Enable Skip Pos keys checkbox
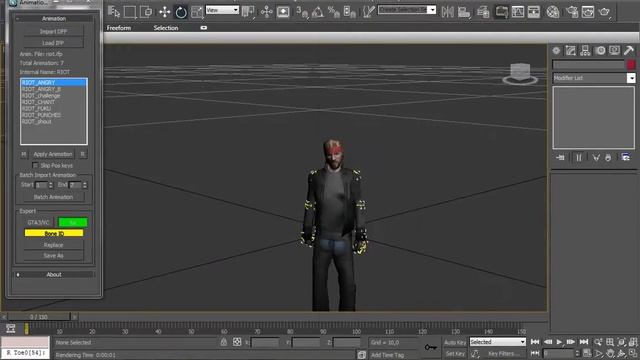This screenshot has height=360, width=640. click(35, 165)
